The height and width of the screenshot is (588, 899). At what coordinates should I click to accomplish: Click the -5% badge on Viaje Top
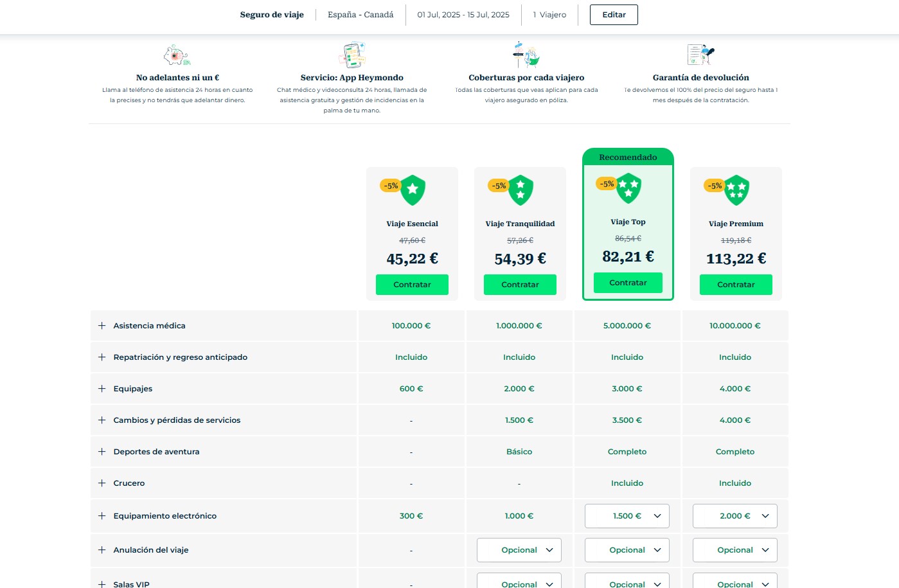607,184
